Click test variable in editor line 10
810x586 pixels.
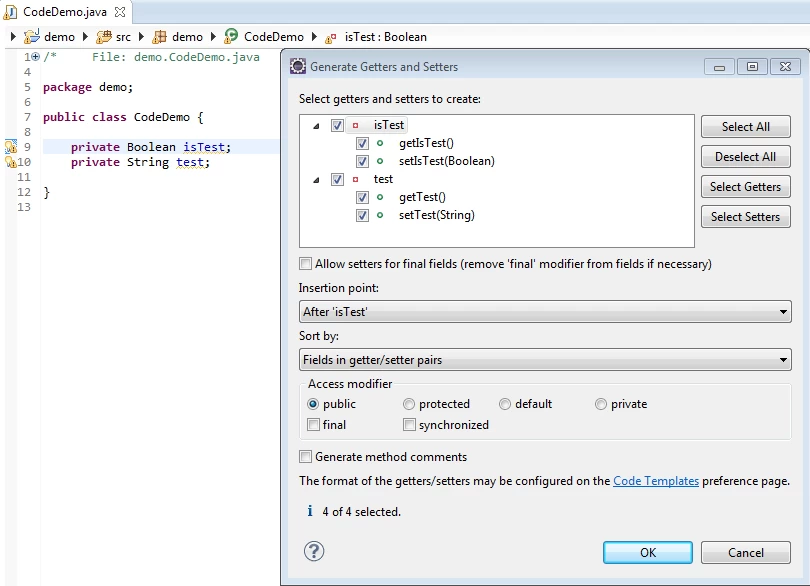click(x=190, y=162)
